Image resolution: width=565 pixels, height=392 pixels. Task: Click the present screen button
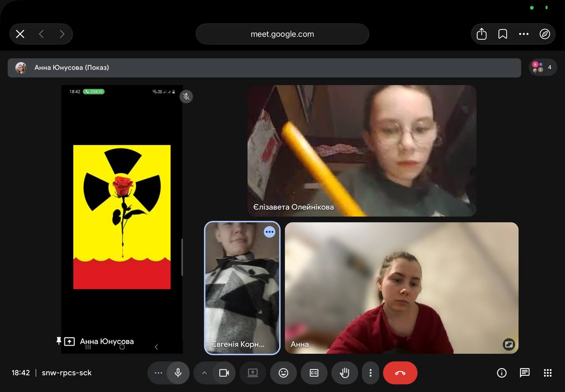[252, 373]
